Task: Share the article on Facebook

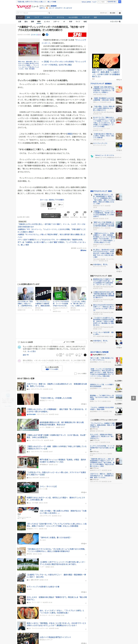Action: point(47,35)
